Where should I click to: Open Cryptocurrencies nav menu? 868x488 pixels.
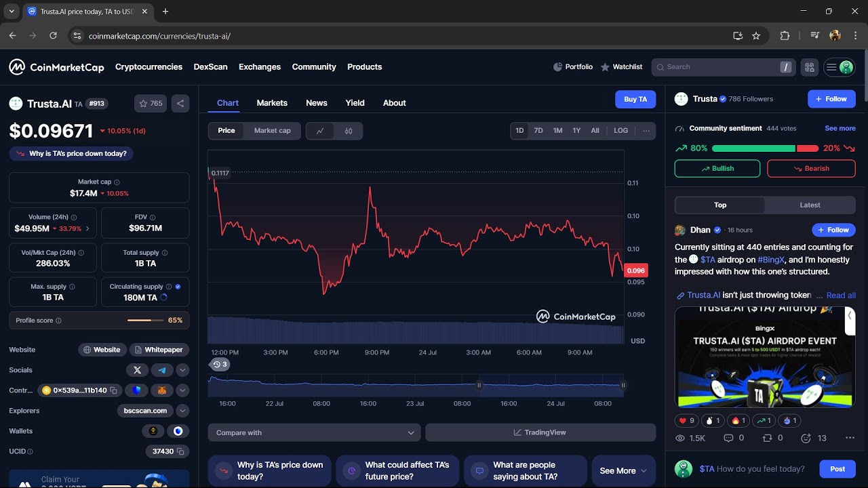[x=149, y=67]
